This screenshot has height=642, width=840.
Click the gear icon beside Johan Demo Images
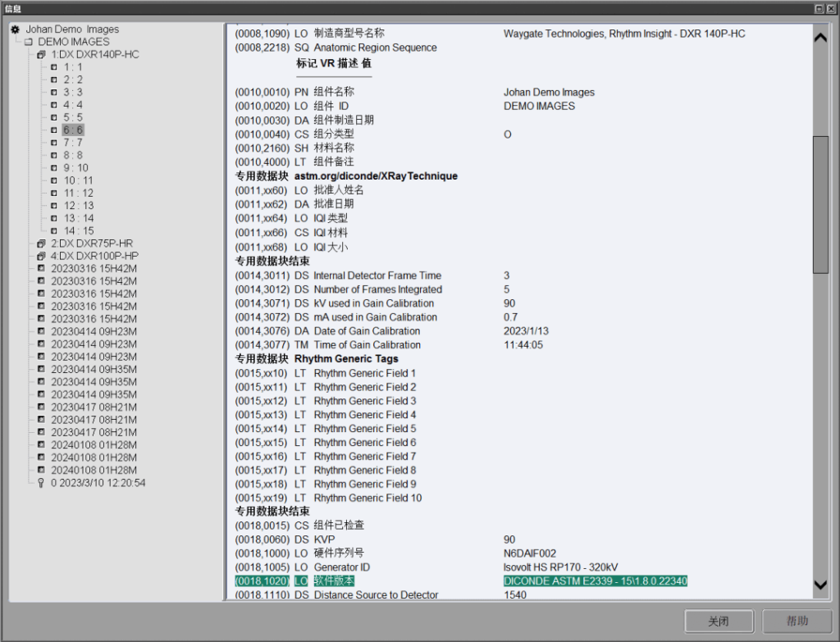coord(15,30)
